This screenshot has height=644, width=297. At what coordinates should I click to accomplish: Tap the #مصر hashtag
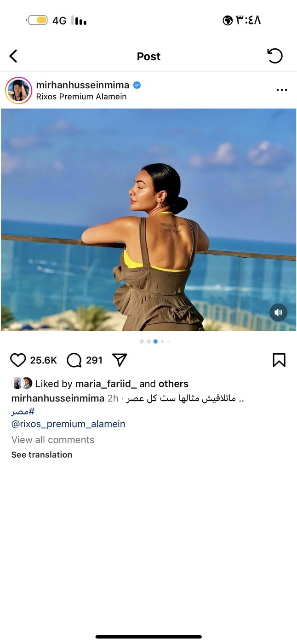tap(23, 411)
